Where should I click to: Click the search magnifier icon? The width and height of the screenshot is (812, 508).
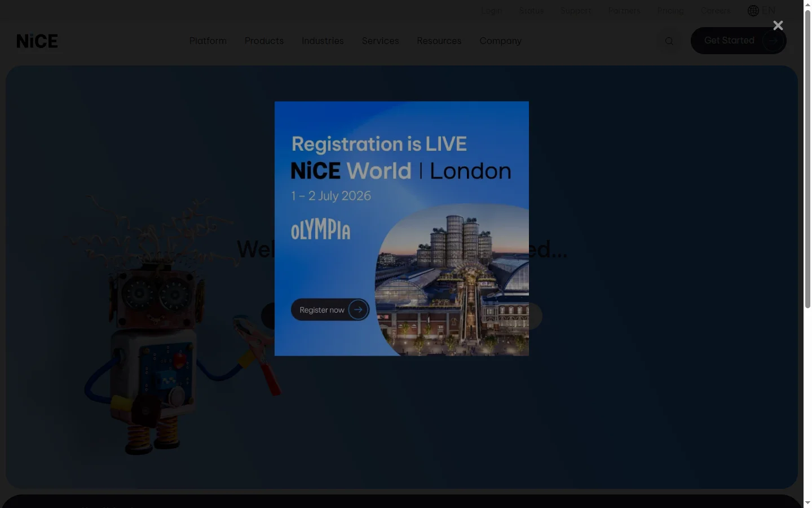(x=669, y=41)
